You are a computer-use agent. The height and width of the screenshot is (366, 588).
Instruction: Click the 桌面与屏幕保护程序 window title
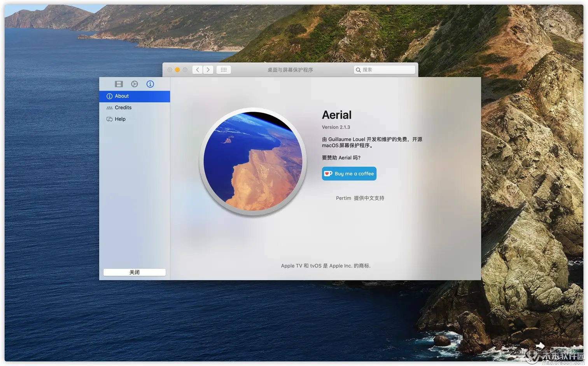[x=290, y=70]
